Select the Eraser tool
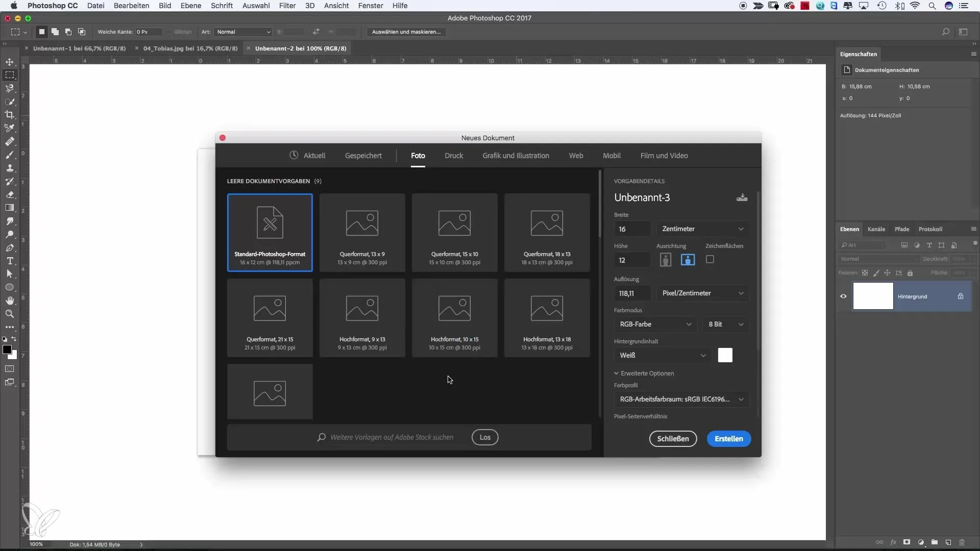Screen dimensions: 980x551 (10, 194)
